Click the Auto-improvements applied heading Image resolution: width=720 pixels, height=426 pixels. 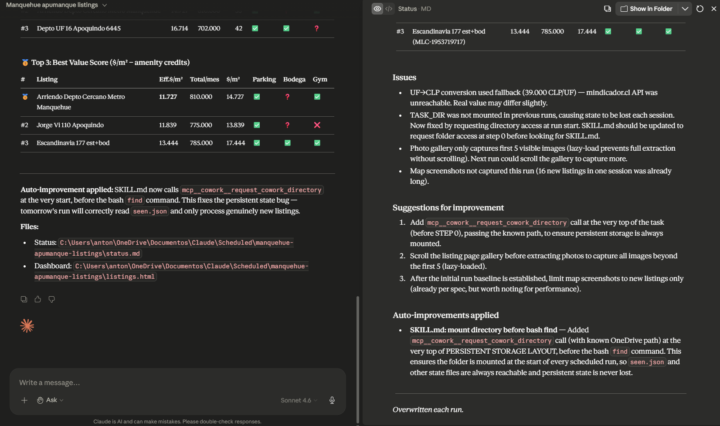pyautogui.click(x=445, y=315)
